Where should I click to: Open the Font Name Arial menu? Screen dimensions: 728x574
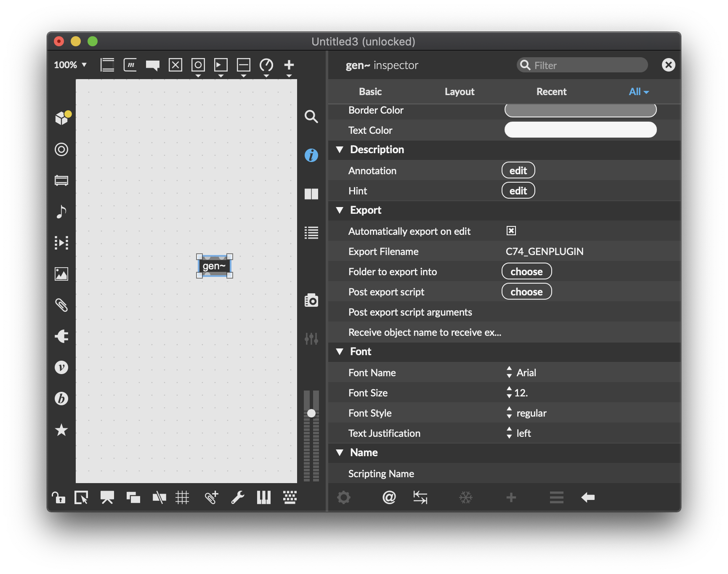[x=522, y=372]
